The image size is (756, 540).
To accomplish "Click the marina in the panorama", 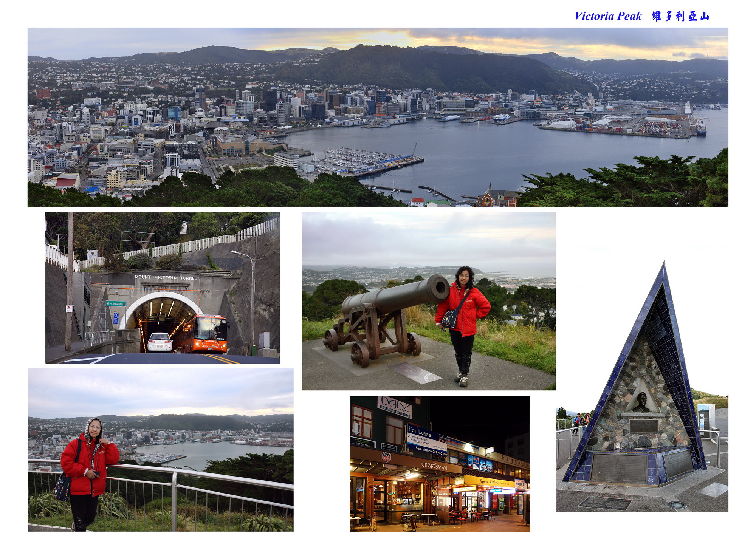I will 365,160.
